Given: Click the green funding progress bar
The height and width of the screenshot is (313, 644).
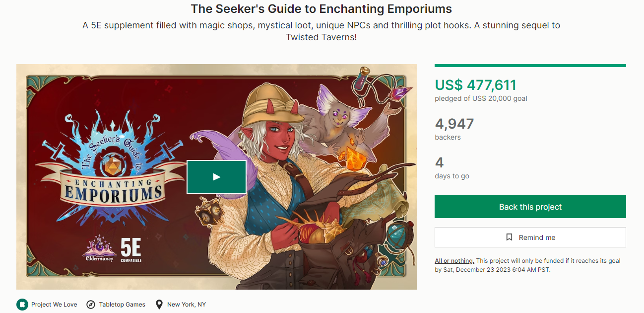Looking at the screenshot, I should click(530, 66).
